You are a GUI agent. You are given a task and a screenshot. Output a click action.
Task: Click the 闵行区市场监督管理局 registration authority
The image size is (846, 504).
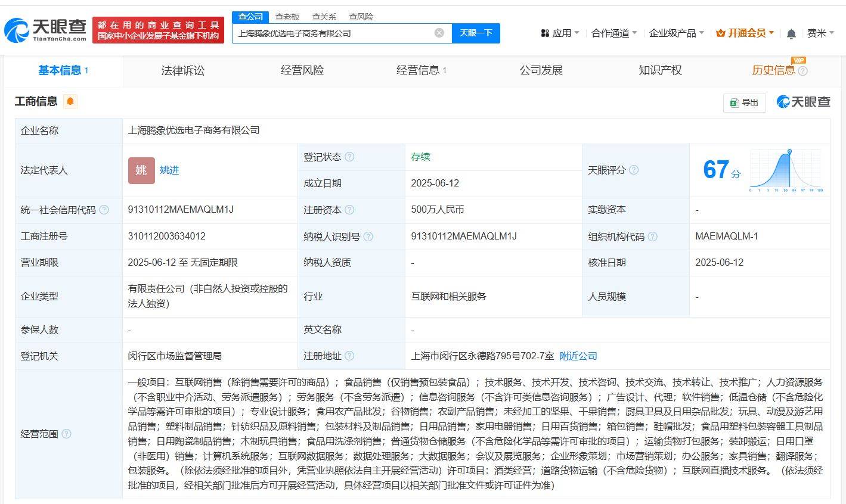(175, 356)
